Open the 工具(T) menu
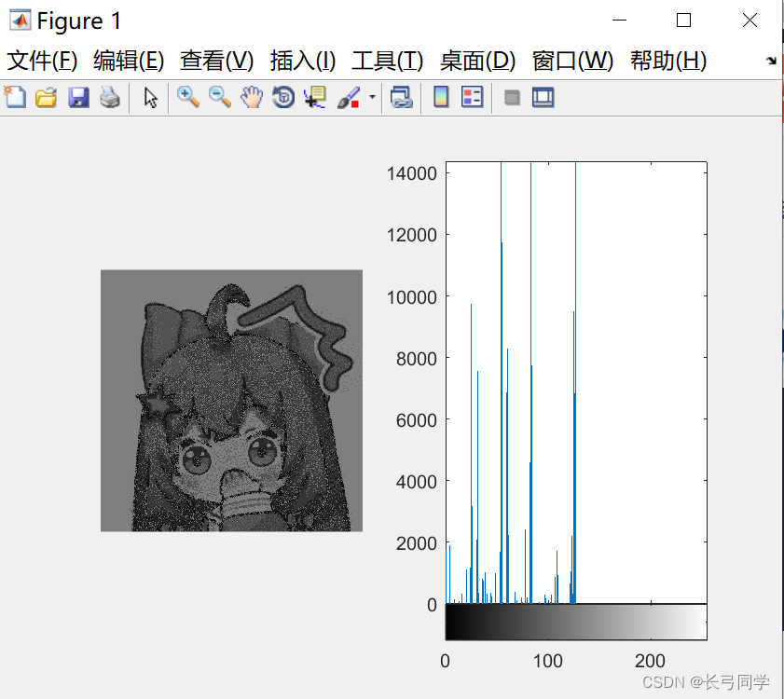This screenshot has width=784, height=699. point(387,61)
